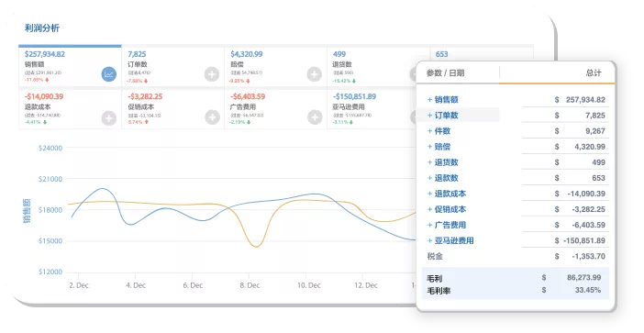Click the plus icon on the 退款成本 card
Screen dimensions: 644x333
coord(109,117)
